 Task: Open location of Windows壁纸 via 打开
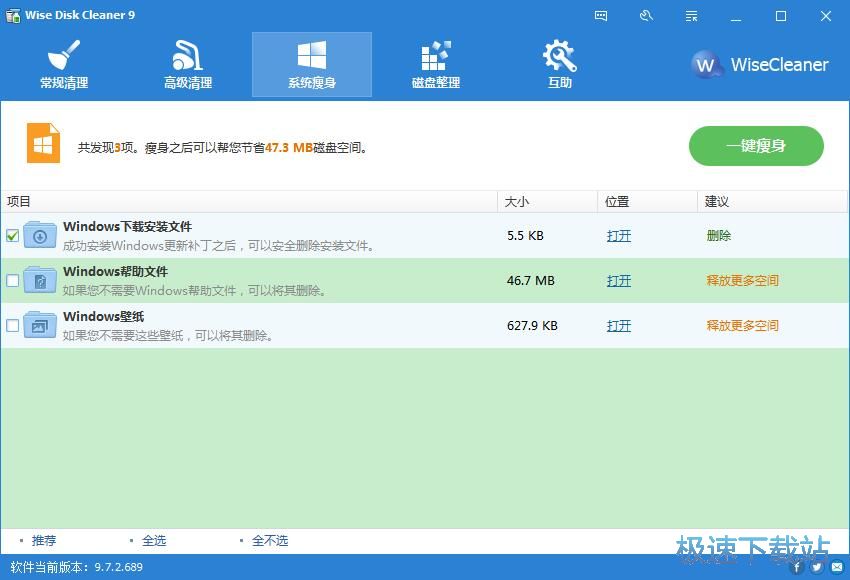(619, 326)
